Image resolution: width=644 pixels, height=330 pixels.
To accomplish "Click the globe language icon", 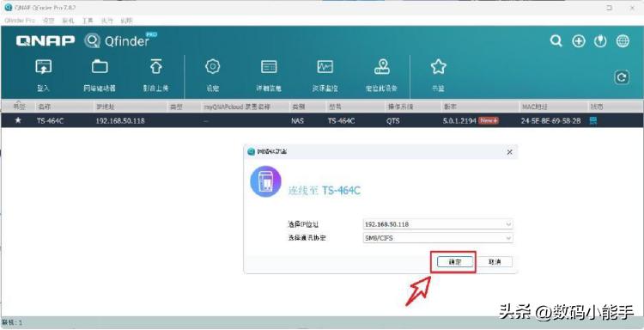I will click(x=623, y=41).
